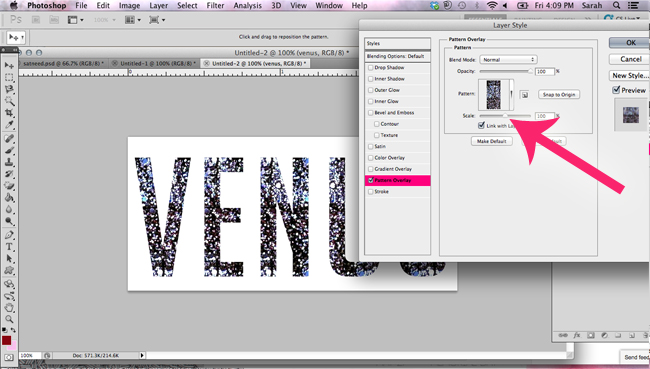Open the pattern picker arrow

click(512, 95)
